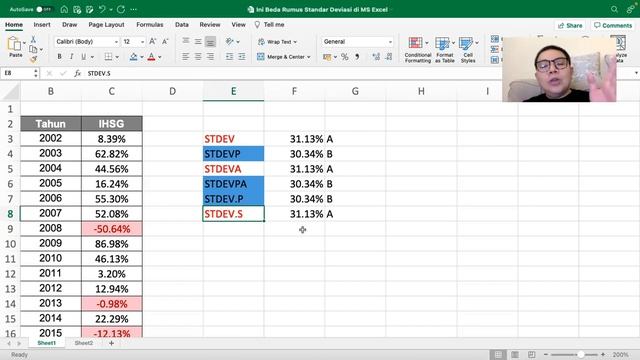The width and height of the screenshot is (640, 360).
Task: Click the formula bar showing STDEV.S
Action: coord(359,73)
